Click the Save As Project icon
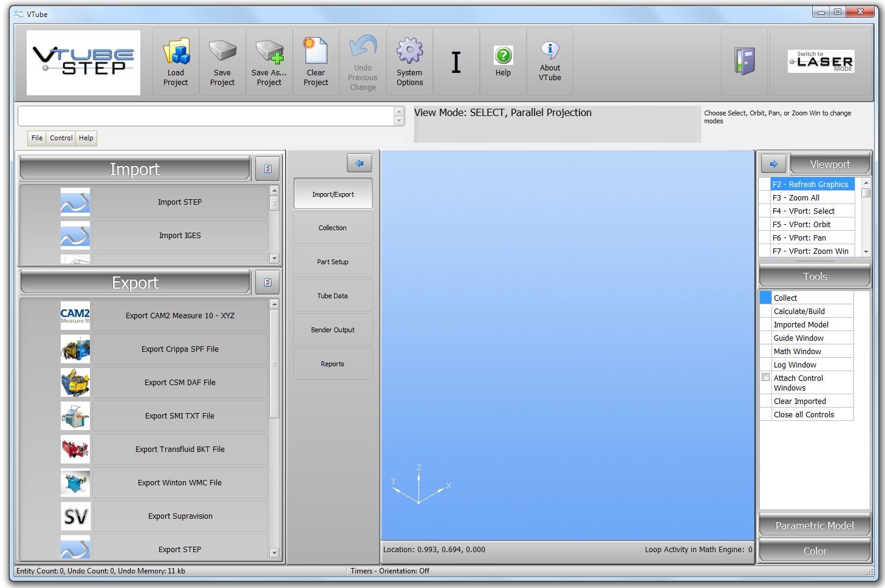Screen dimensions: 885x588 click(x=269, y=52)
